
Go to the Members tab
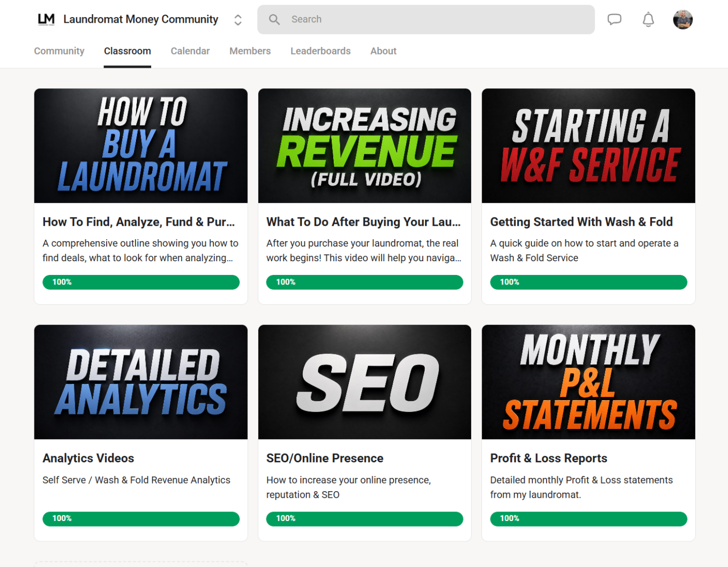click(250, 51)
